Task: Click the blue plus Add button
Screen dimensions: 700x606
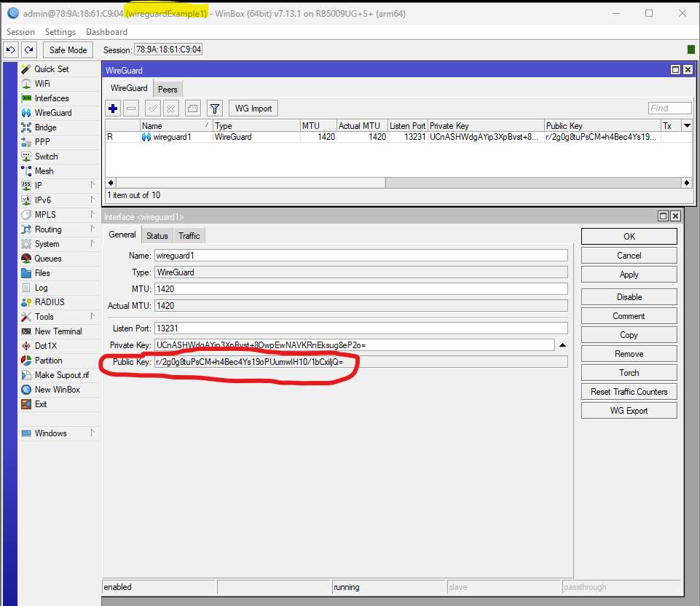Action: point(114,109)
